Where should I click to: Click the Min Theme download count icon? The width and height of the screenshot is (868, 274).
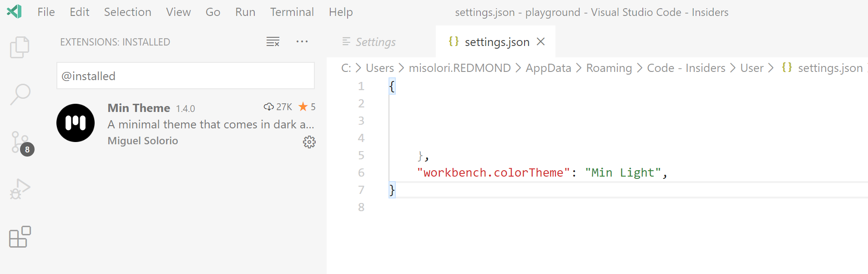click(x=268, y=107)
